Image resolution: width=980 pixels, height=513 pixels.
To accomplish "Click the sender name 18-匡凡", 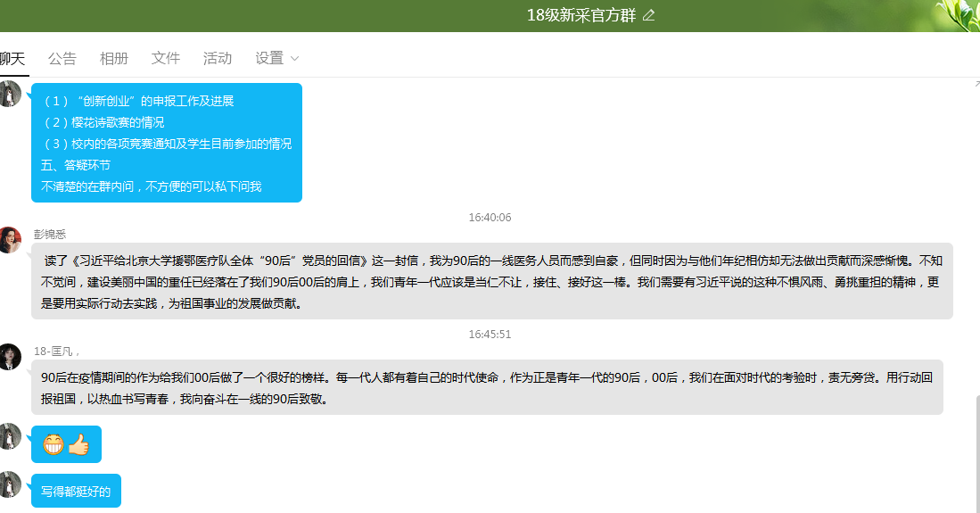I will (x=55, y=351).
